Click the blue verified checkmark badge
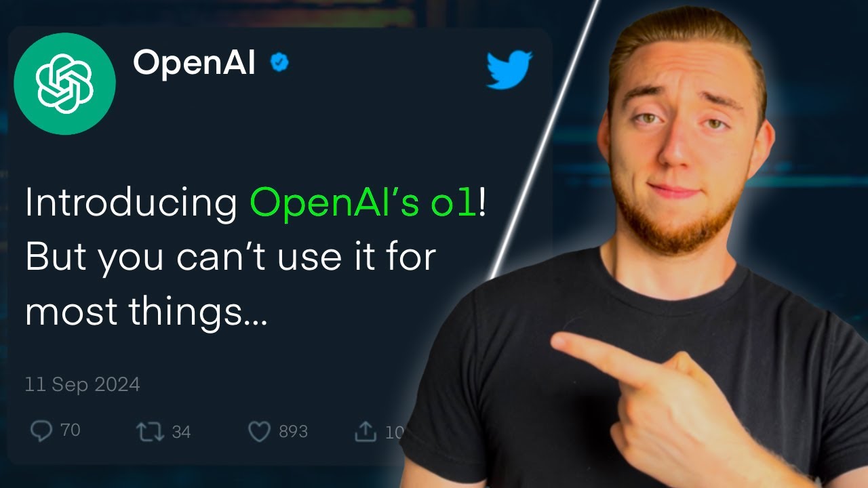The width and height of the screenshot is (868, 488). 279,63
